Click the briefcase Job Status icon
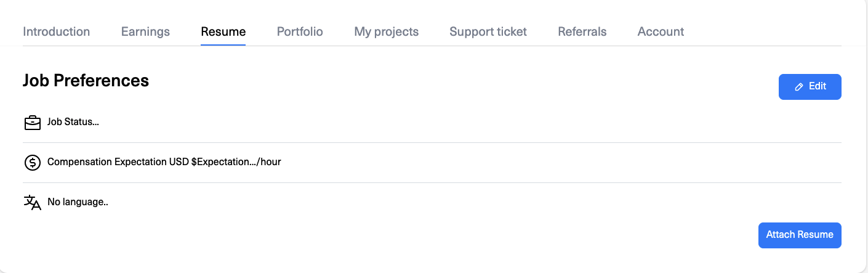This screenshot has height=273, width=868. pos(32,123)
